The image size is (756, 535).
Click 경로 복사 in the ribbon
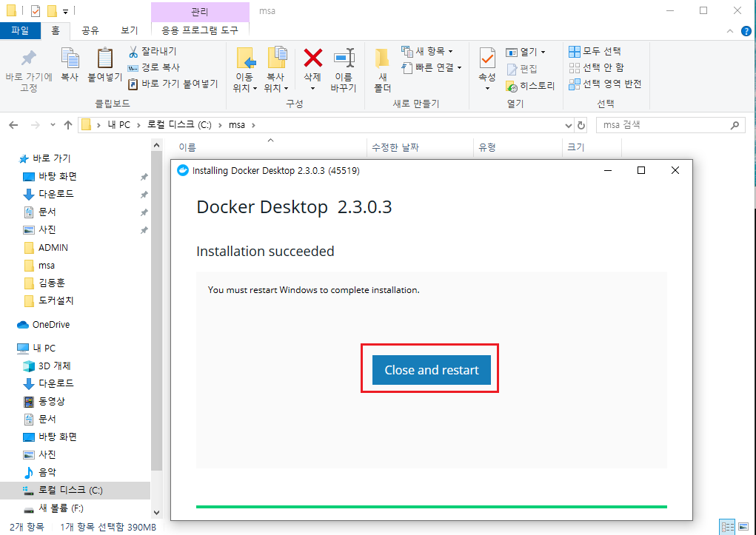[154, 67]
